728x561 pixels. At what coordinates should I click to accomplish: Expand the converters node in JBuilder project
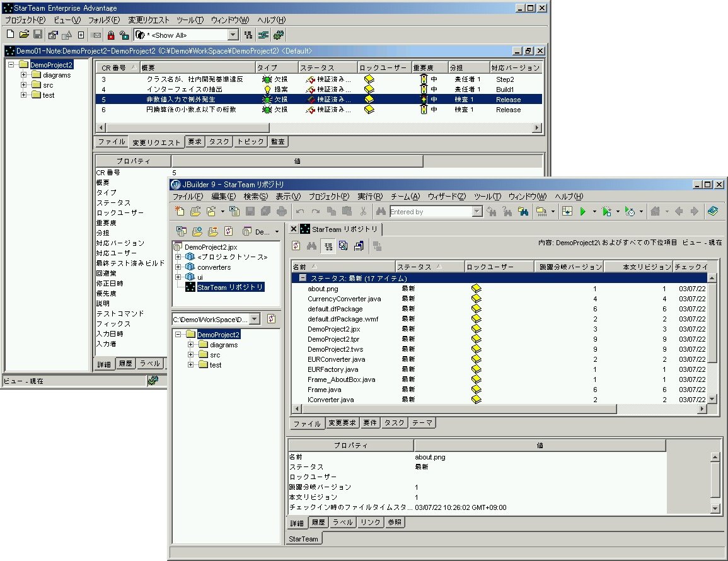point(178,267)
